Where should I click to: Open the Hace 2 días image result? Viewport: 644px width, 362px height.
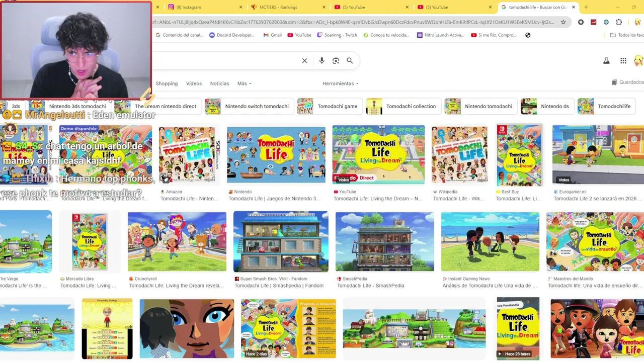coord(288,329)
